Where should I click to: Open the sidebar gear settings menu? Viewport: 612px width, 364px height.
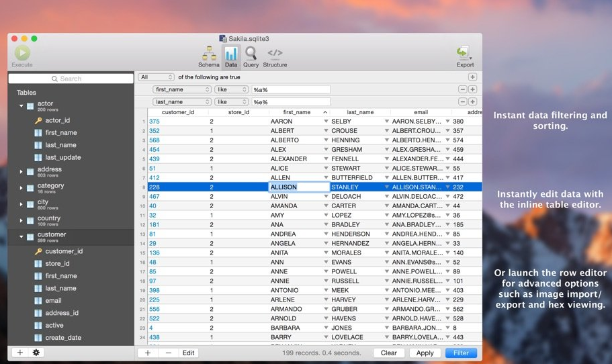pyautogui.click(x=36, y=353)
